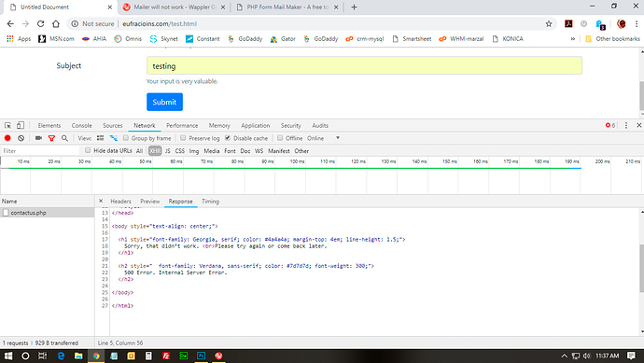This screenshot has width=644, height=363.
Task: Click the Subject input field
Action: pyautogui.click(x=364, y=65)
